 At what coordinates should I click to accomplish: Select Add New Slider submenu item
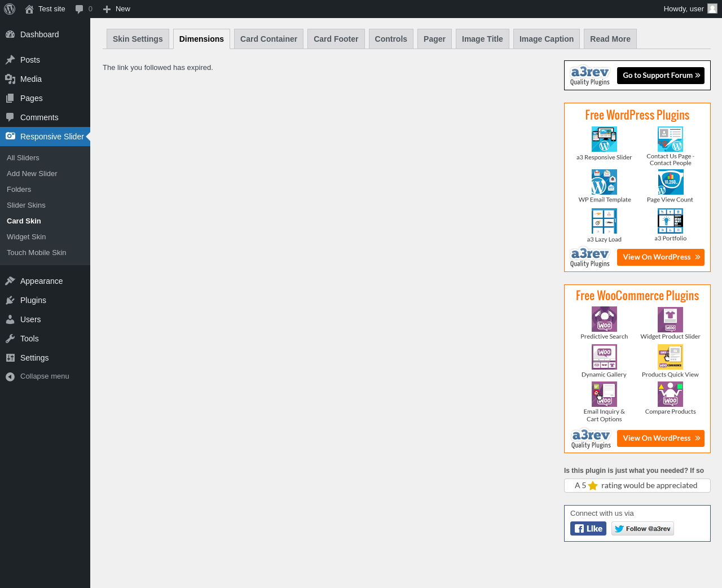[x=32, y=174]
